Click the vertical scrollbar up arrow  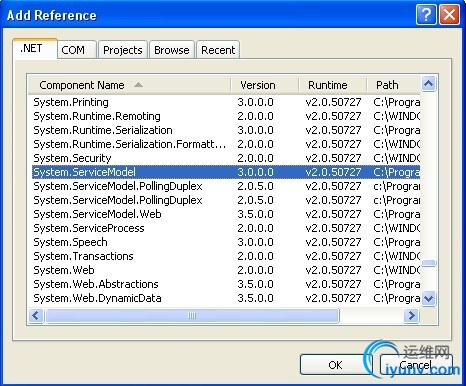429,83
